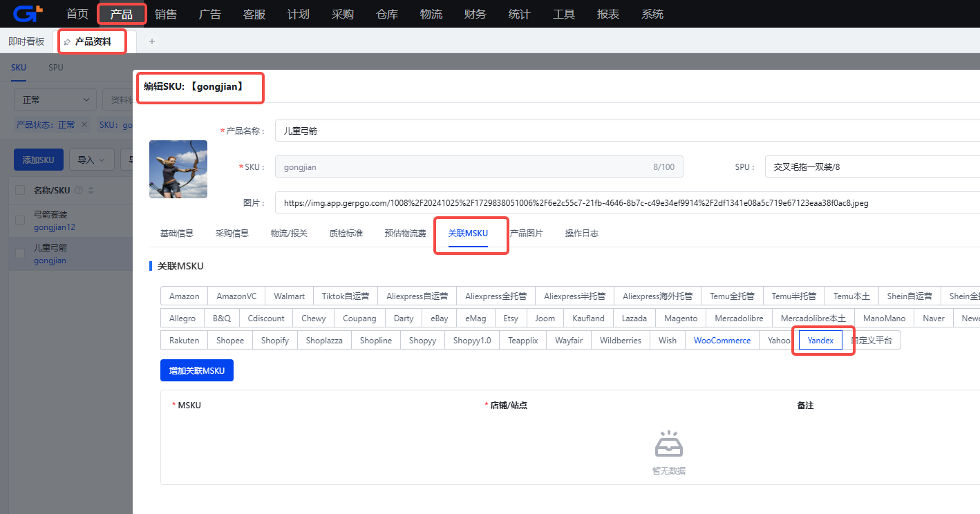
Task: Select the Wayfair platform button
Action: coord(569,341)
